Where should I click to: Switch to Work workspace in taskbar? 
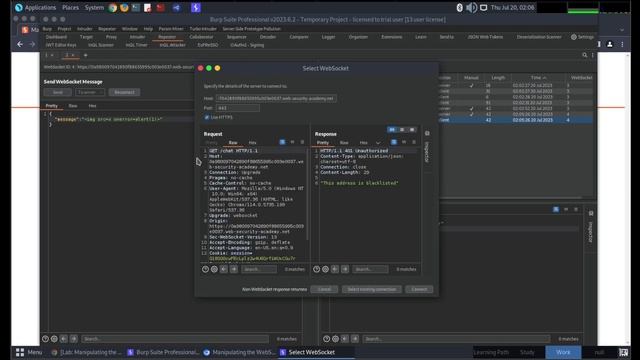tap(563, 352)
